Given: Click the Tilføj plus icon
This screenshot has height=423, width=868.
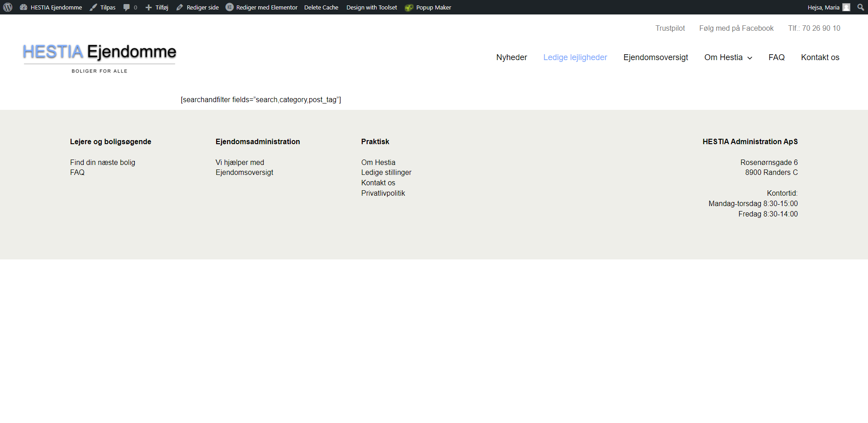Looking at the screenshot, I should pos(148,7).
